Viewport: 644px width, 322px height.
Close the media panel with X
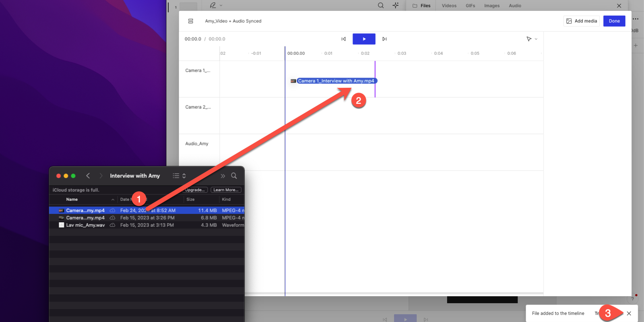click(619, 6)
